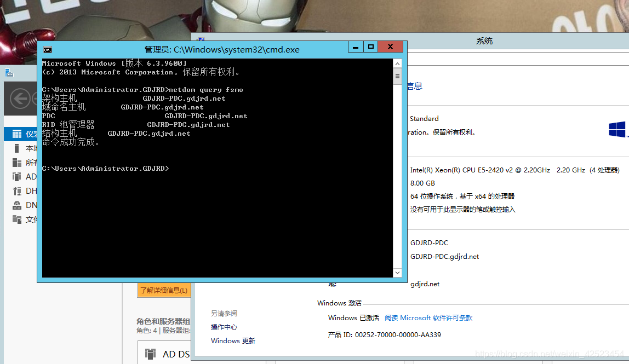The height and width of the screenshot is (364, 629).
Task: Open the All Servers sidebar icon
Action: (x=17, y=163)
